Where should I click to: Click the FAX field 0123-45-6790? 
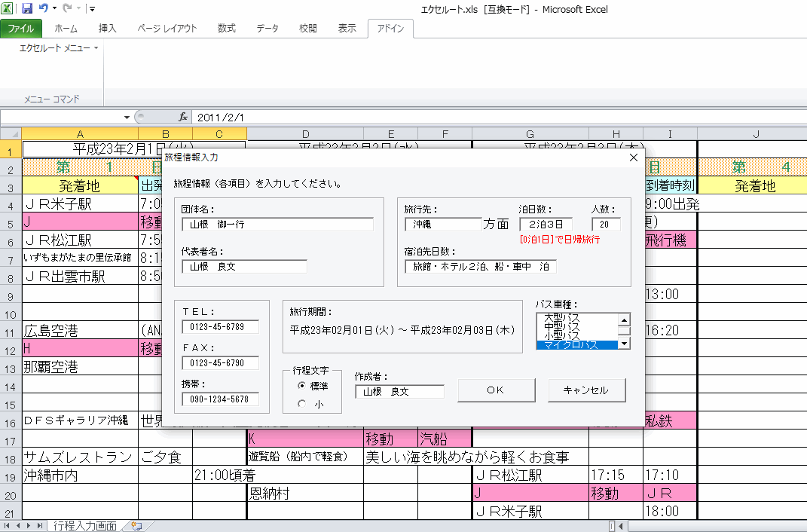tap(220, 362)
